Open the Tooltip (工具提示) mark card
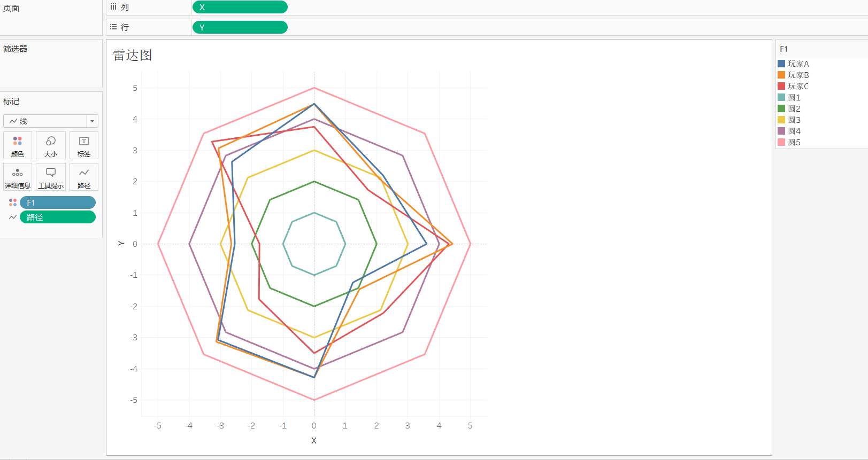This screenshot has width=868, height=460. [51, 177]
